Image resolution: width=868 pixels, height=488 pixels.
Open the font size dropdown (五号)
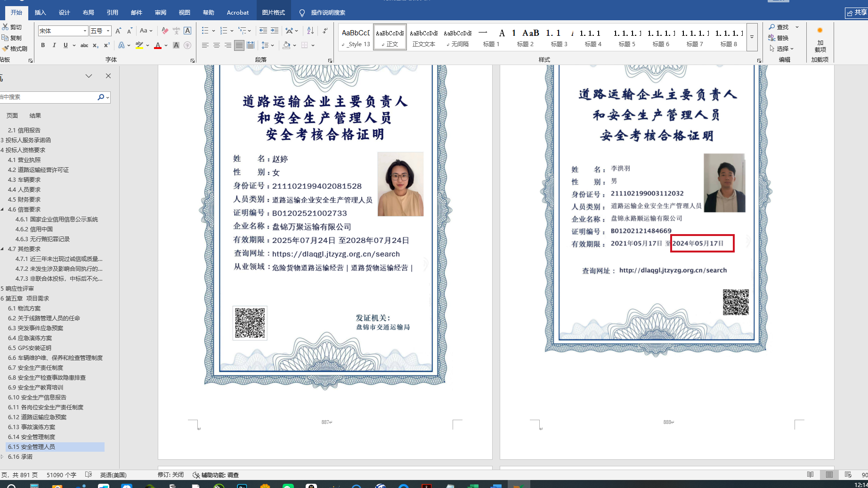coord(108,31)
